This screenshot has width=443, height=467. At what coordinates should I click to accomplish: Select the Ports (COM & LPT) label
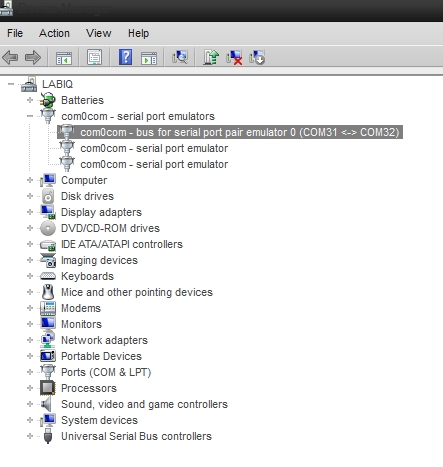click(106, 372)
